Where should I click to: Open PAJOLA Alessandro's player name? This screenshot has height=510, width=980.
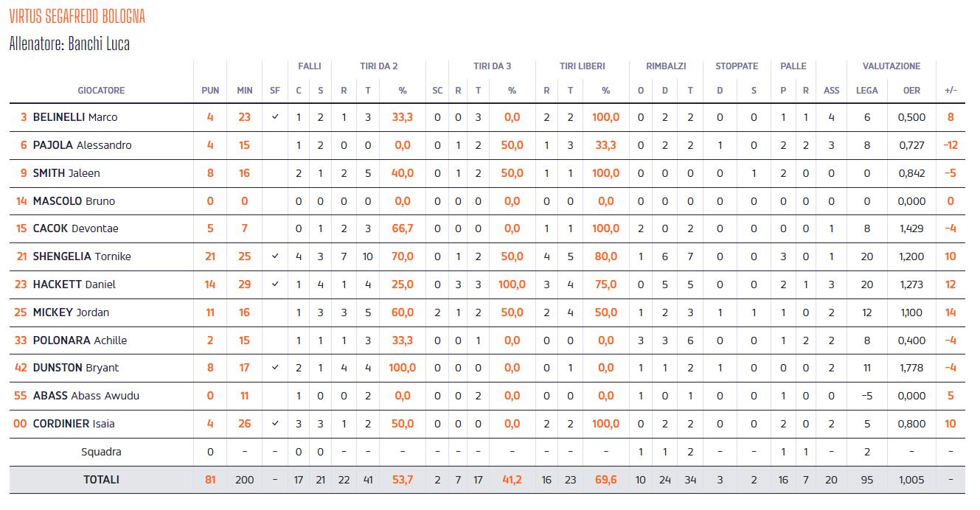tap(82, 145)
